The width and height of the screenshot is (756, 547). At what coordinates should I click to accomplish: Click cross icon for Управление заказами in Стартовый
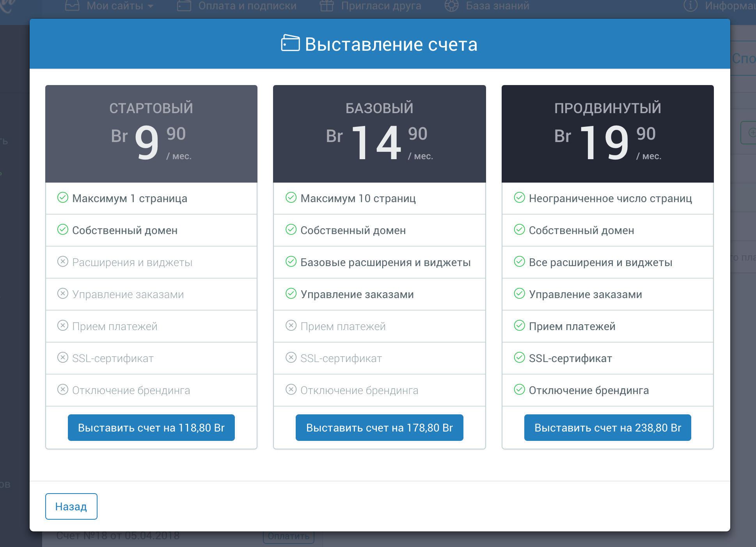coord(63,293)
